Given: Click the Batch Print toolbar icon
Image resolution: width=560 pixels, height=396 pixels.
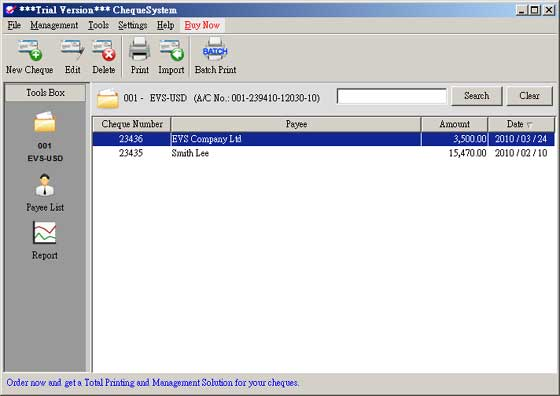Looking at the screenshot, I should pos(215,50).
